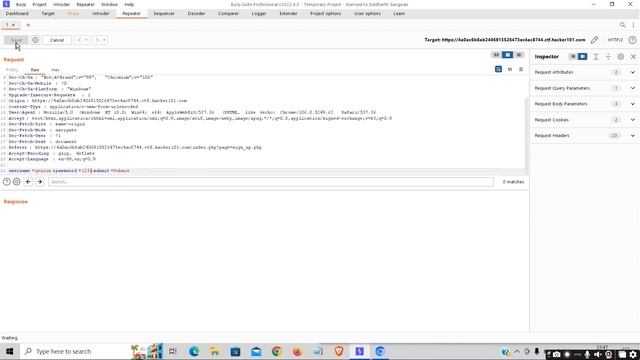Open Task View from taskbar
Viewport: 640px width, 360px height.
173,351
